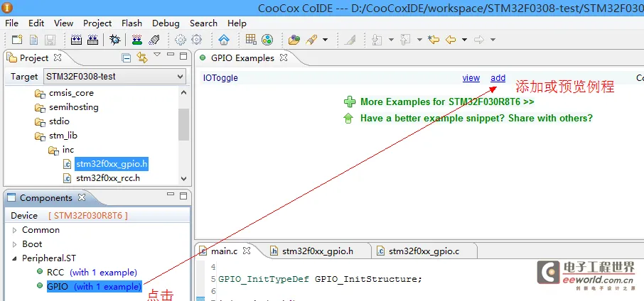Select the semihosting folder in project tree
The height and width of the screenshot is (301, 644).
[x=73, y=107]
